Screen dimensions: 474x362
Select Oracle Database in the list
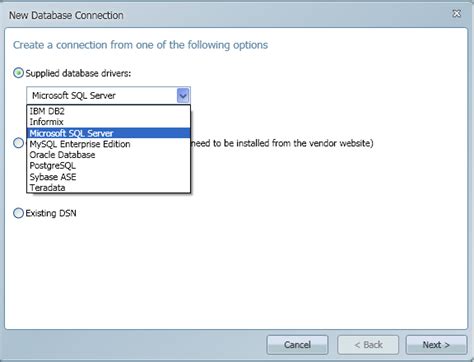[x=108, y=155]
